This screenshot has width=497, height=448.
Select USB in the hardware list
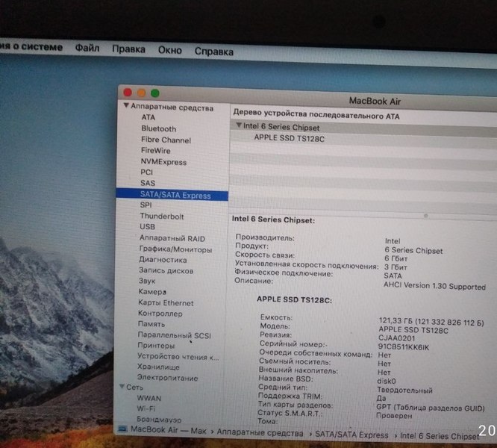(147, 227)
